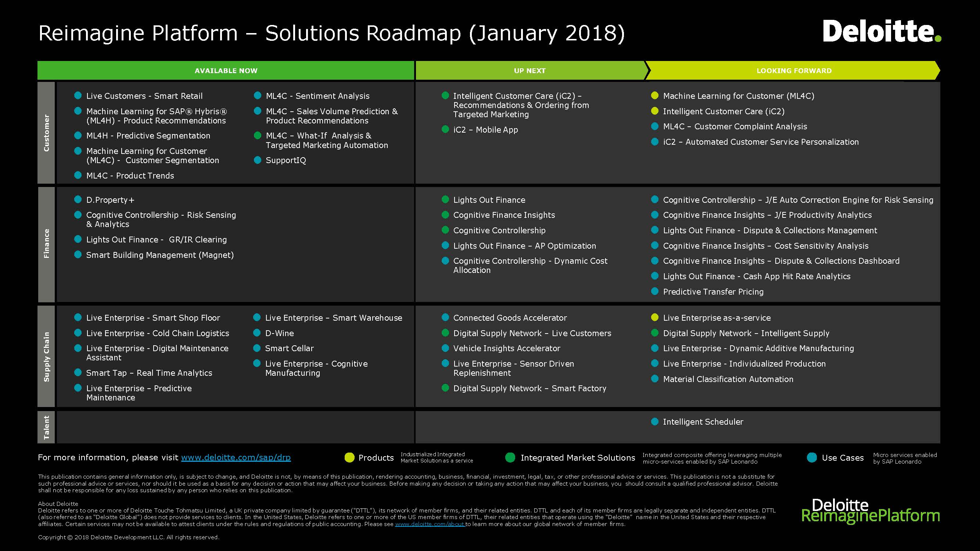Click green bullet beside Lights Out Finance
Image resolution: width=980 pixels, height=551 pixels.
click(445, 199)
